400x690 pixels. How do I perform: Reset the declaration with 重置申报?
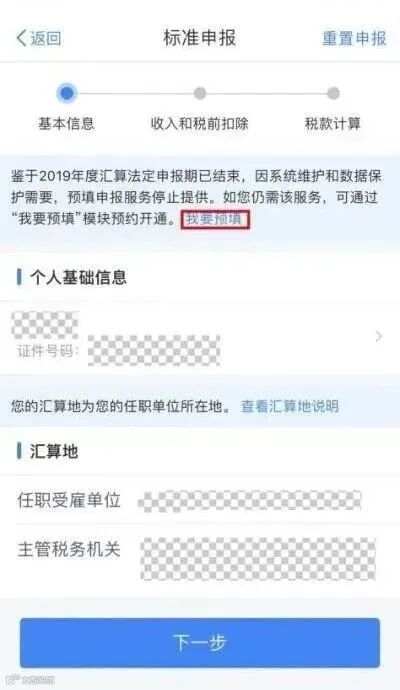point(354,38)
